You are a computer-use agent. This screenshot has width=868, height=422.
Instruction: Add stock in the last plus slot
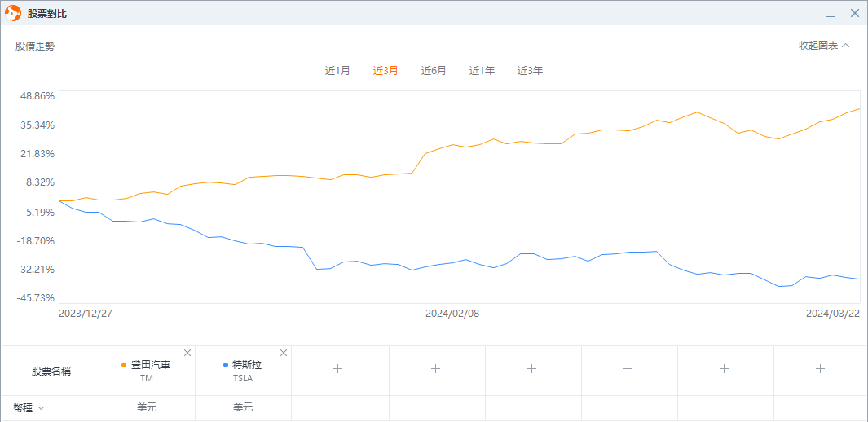coord(821,368)
